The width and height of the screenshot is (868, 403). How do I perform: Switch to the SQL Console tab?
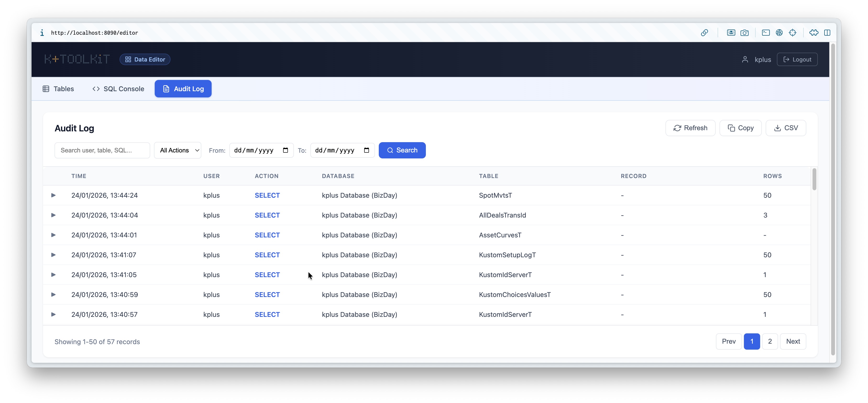(x=118, y=89)
